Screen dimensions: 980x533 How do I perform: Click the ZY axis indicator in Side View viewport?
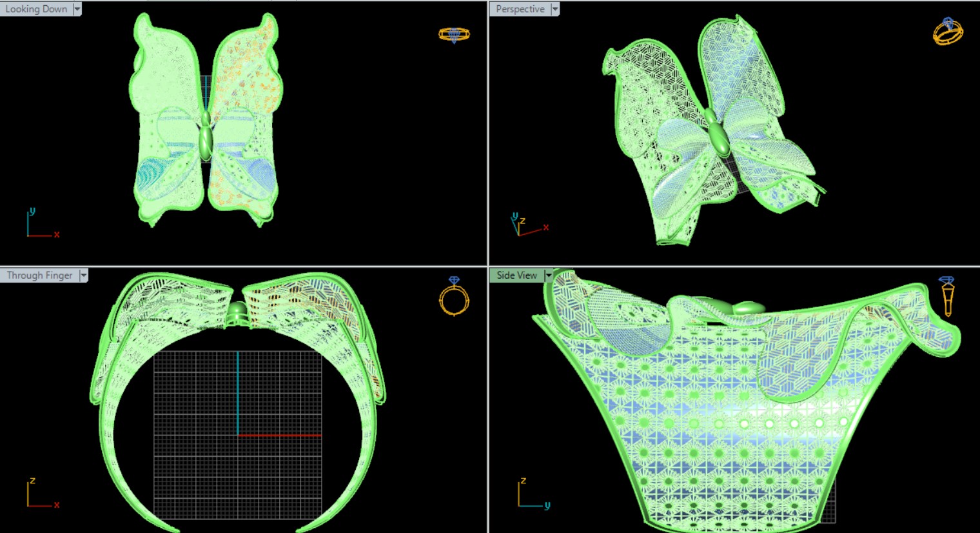pos(533,495)
